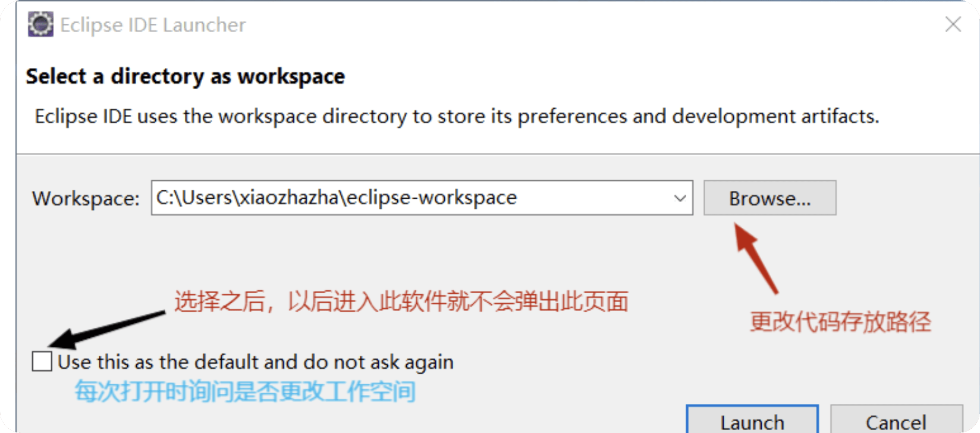The height and width of the screenshot is (433, 980).
Task: Launch Eclipse with the selected workspace
Action: click(752, 419)
